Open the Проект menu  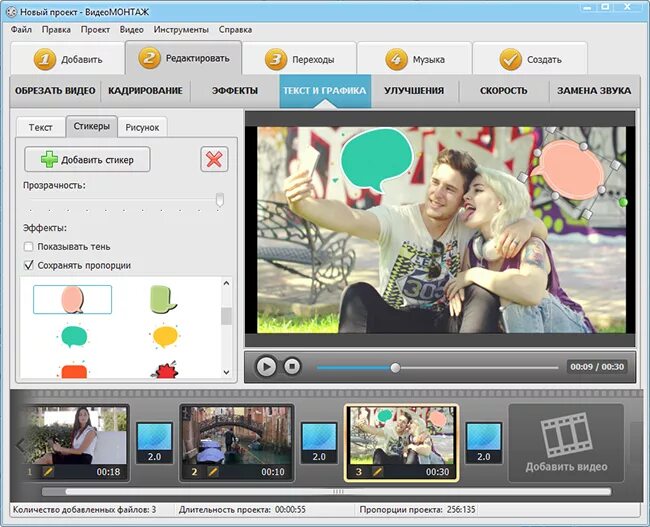[95, 30]
